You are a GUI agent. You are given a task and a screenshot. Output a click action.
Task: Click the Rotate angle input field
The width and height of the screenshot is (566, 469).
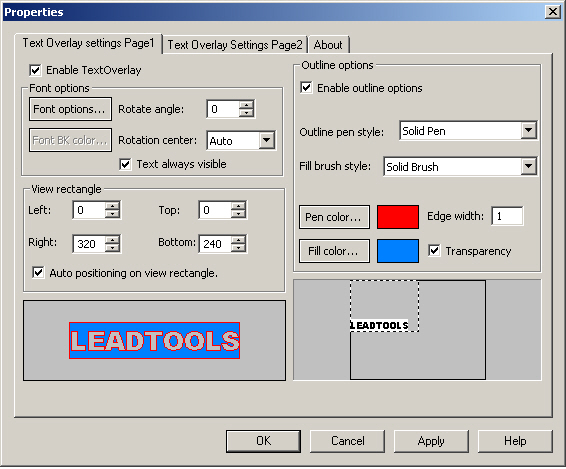223,109
